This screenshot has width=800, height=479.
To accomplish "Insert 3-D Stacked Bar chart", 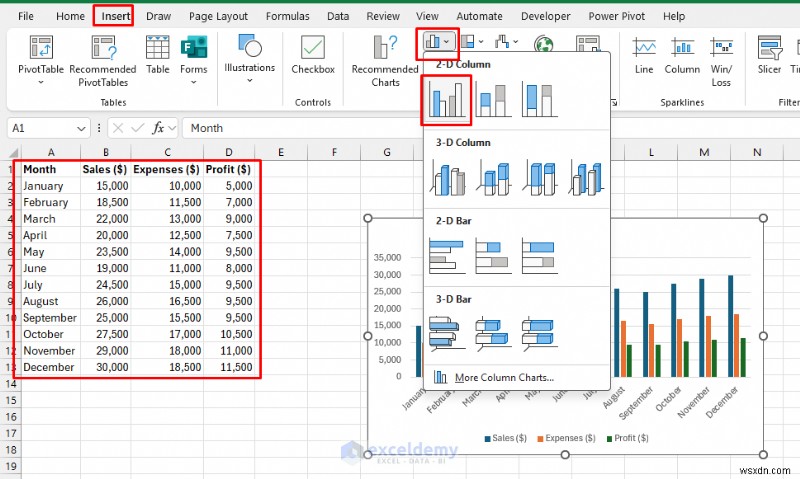I will coord(493,333).
